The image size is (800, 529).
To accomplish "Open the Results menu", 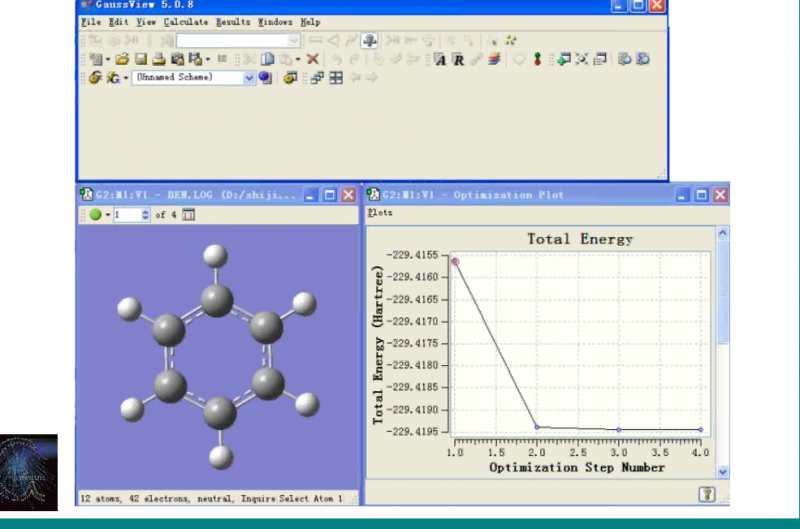I will click(x=233, y=21).
